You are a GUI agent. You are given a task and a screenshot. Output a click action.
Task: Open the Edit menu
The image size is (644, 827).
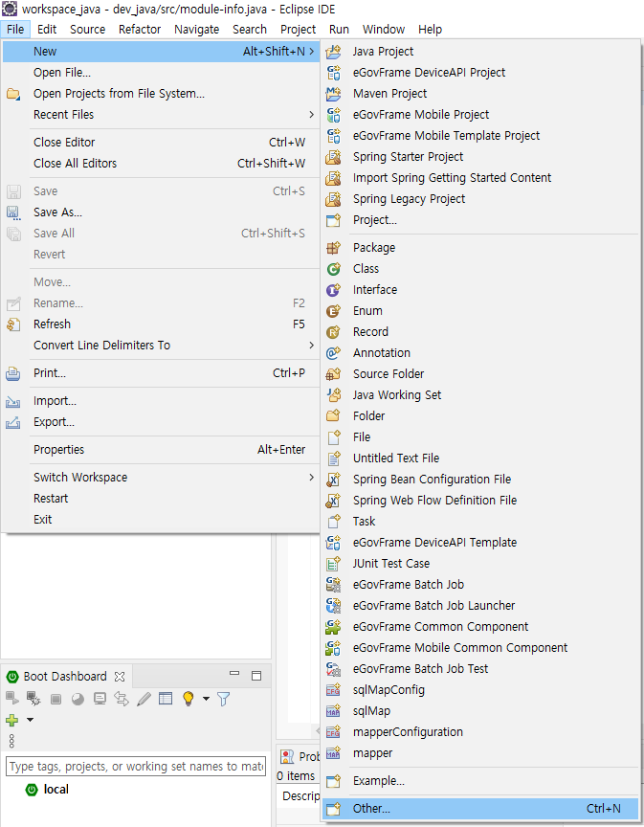(47, 30)
